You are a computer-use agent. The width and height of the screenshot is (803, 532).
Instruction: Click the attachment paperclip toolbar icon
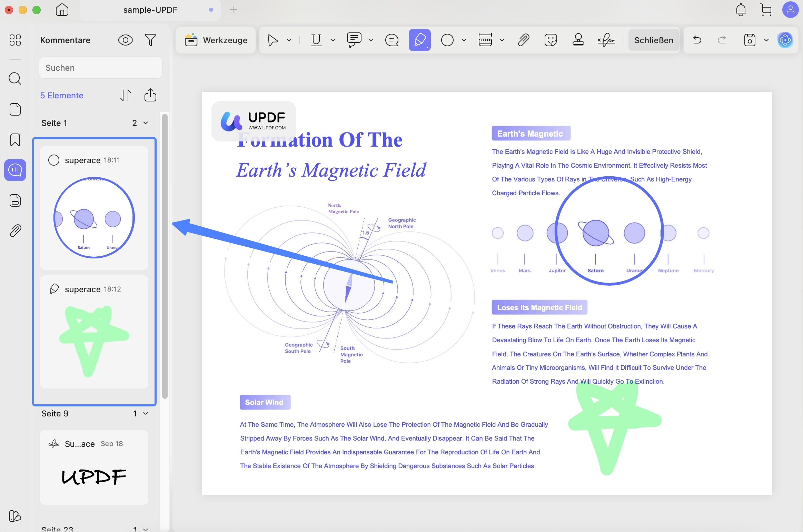point(523,40)
